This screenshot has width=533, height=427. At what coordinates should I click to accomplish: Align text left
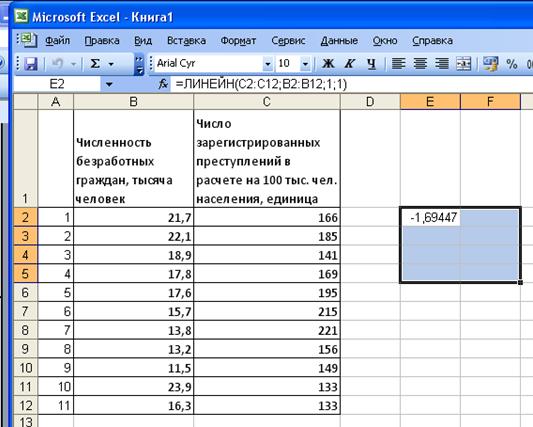pyautogui.click(x=398, y=64)
